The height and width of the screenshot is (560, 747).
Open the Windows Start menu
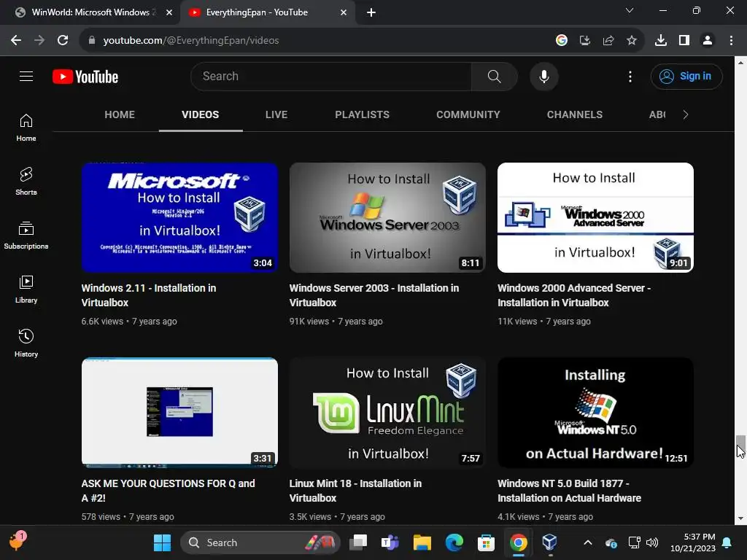[162, 542]
